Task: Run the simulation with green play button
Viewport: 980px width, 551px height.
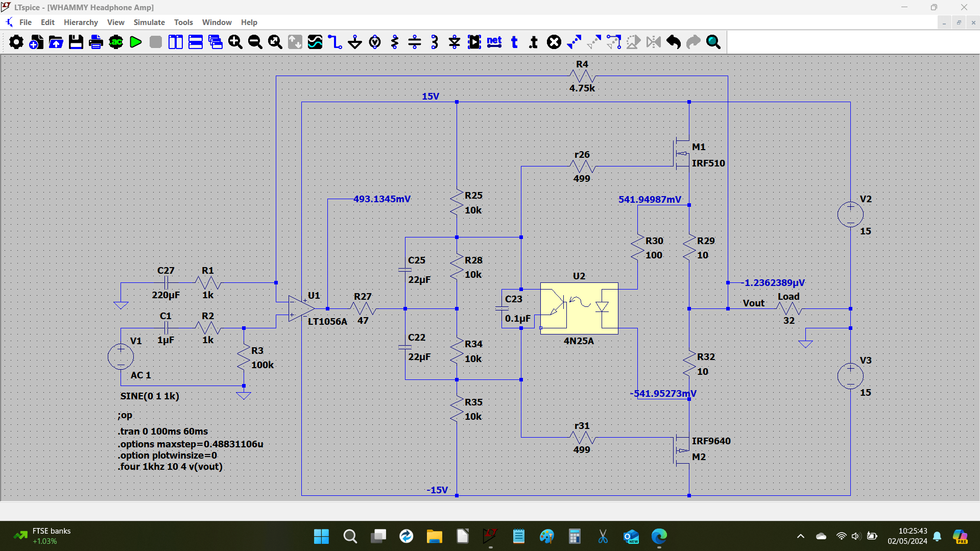Action: coord(136,42)
